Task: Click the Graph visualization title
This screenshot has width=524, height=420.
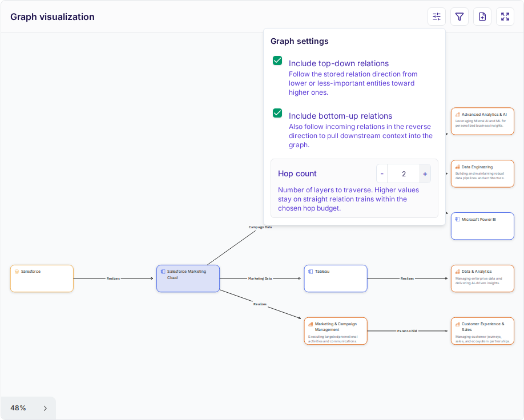Action: [x=53, y=17]
